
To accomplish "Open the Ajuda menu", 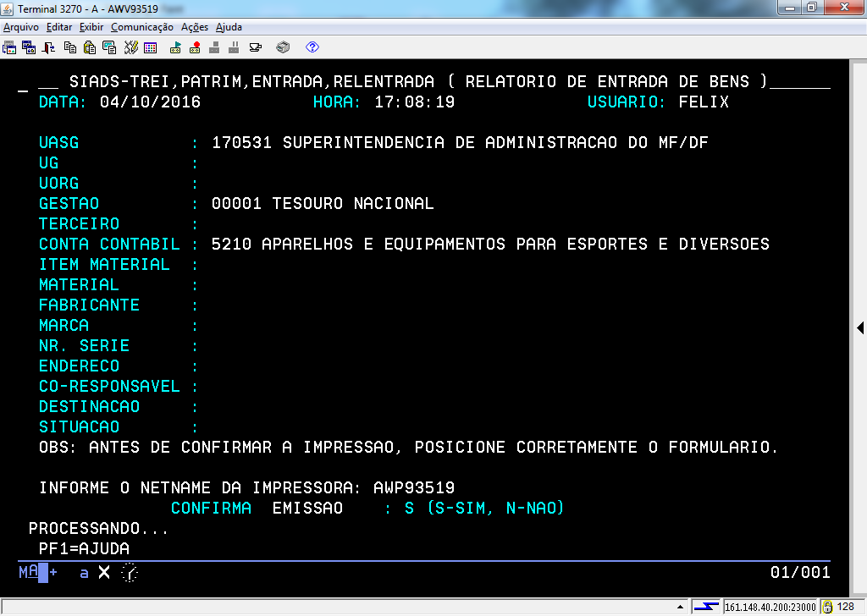I will pyautogui.click(x=229, y=27).
